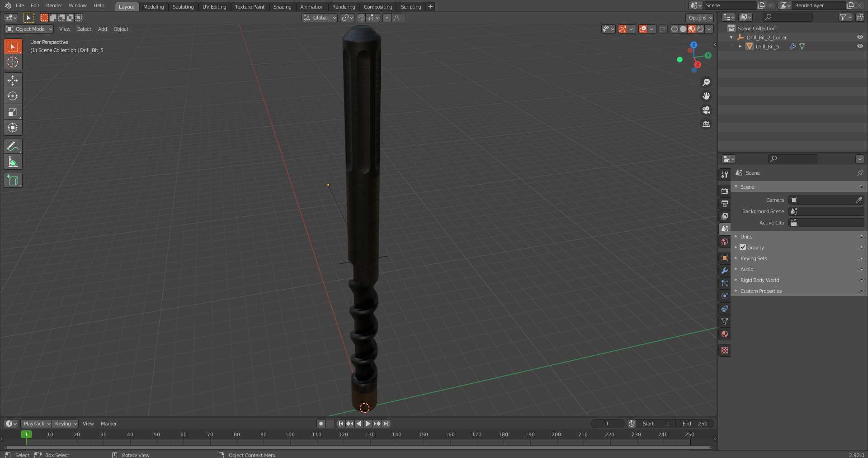Toggle X-ray display
The width and height of the screenshot is (868, 458).
click(663, 29)
